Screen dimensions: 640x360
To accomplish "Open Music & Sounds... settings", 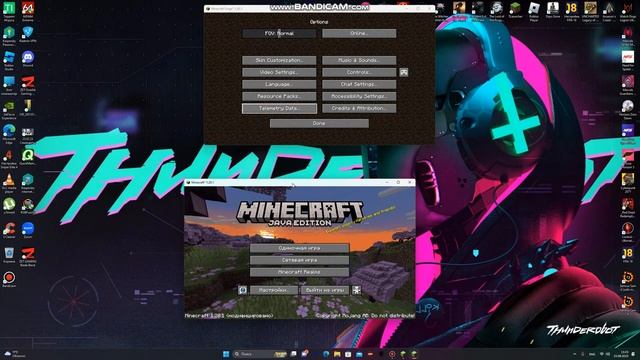I will tap(359, 60).
